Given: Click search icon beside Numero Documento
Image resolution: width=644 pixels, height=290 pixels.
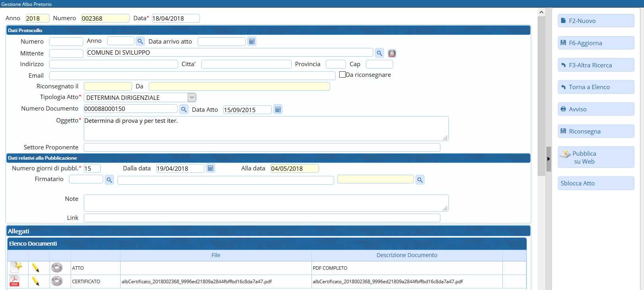Looking at the screenshot, I should [x=184, y=109].
